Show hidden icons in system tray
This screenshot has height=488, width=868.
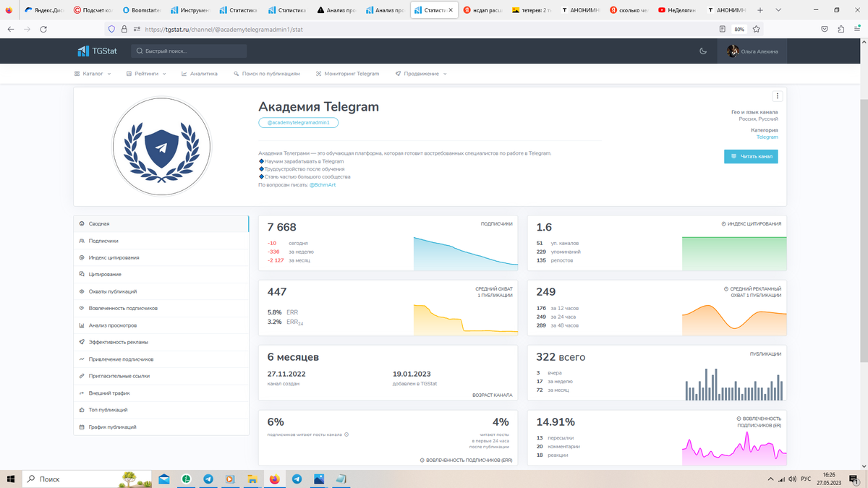point(770,479)
